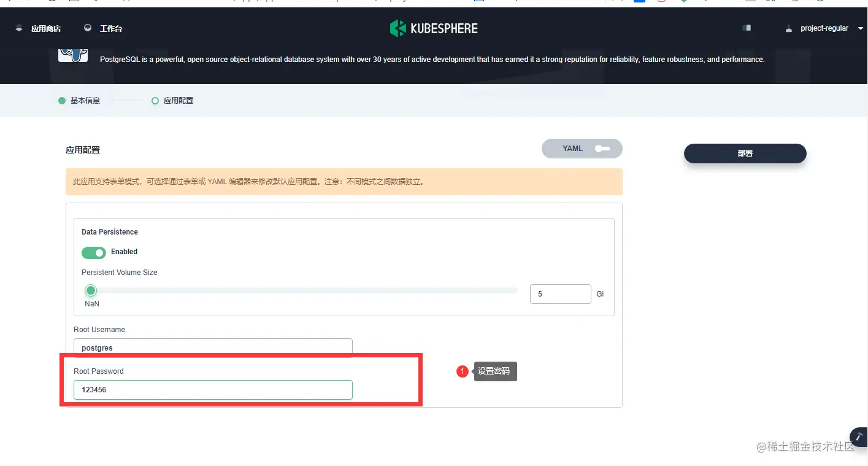Open the 应用商店 app store icon
This screenshot has height=466, width=868.
click(x=19, y=28)
